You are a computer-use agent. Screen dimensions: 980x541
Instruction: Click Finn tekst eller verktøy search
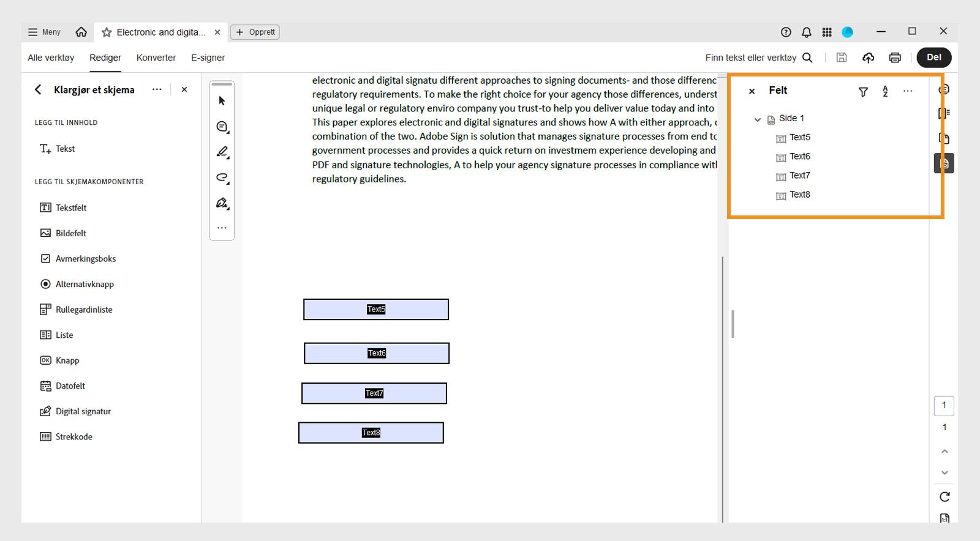(759, 58)
